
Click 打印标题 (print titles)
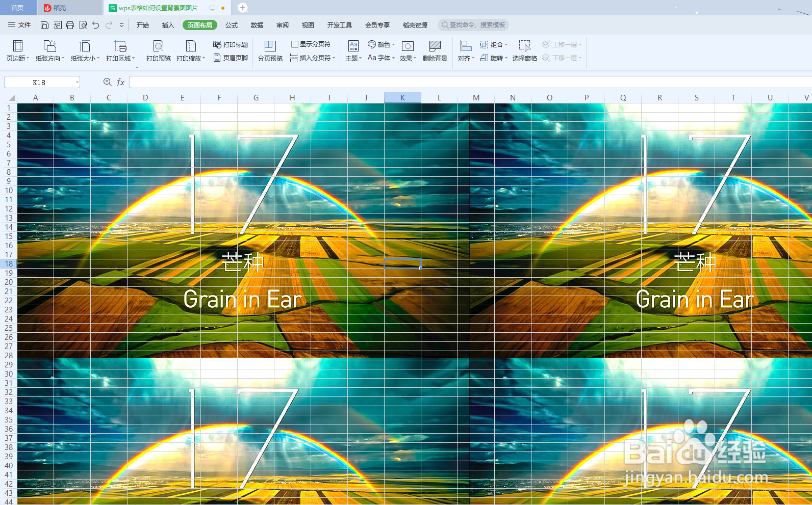click(231, 44)
